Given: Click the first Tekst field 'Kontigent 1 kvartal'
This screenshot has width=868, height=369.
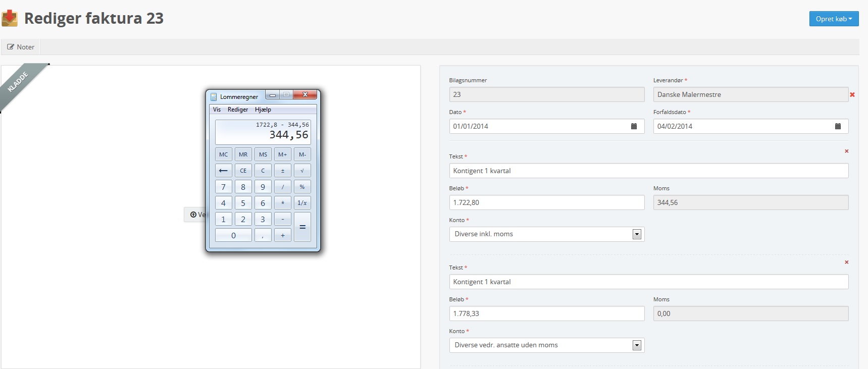Looking at the screenshot, I should click(x=648, y=171).
